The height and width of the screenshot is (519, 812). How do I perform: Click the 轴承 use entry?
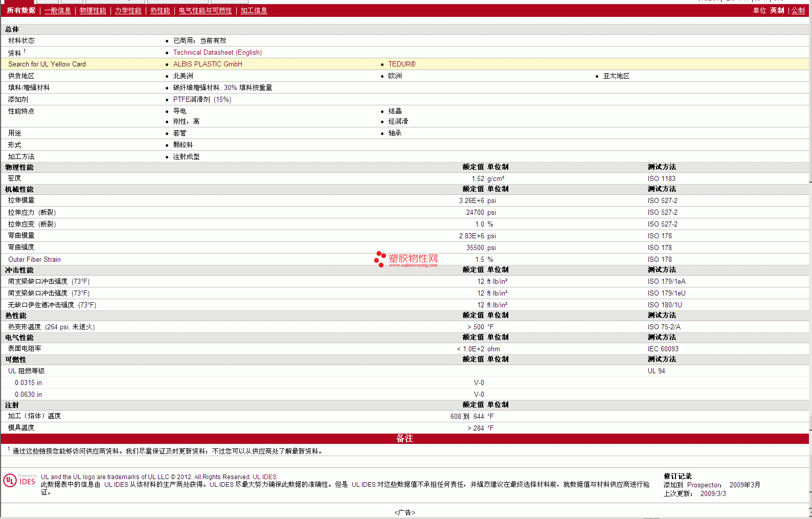(x=395, y=133)
